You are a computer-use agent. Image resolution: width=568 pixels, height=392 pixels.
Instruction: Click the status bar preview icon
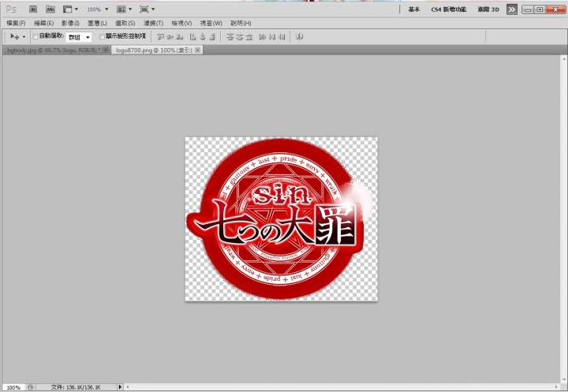click(31, 387)
